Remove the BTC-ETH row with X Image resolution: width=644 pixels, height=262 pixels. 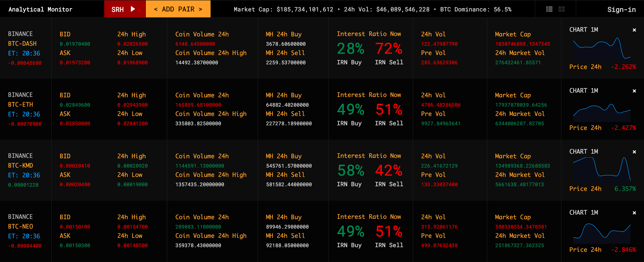pyautogui.click(x=634, y=91)
